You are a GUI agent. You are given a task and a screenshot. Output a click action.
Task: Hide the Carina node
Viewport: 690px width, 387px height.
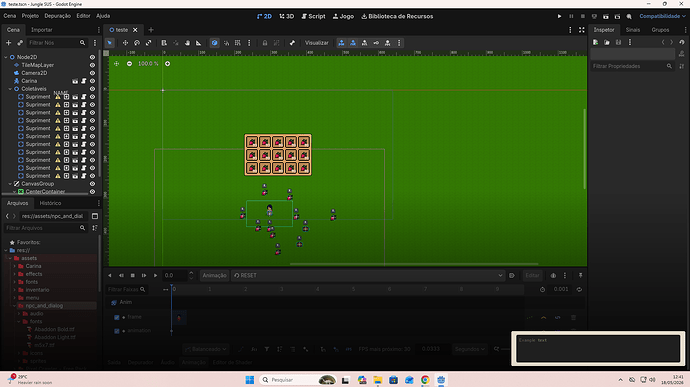[x=92, y=81]
